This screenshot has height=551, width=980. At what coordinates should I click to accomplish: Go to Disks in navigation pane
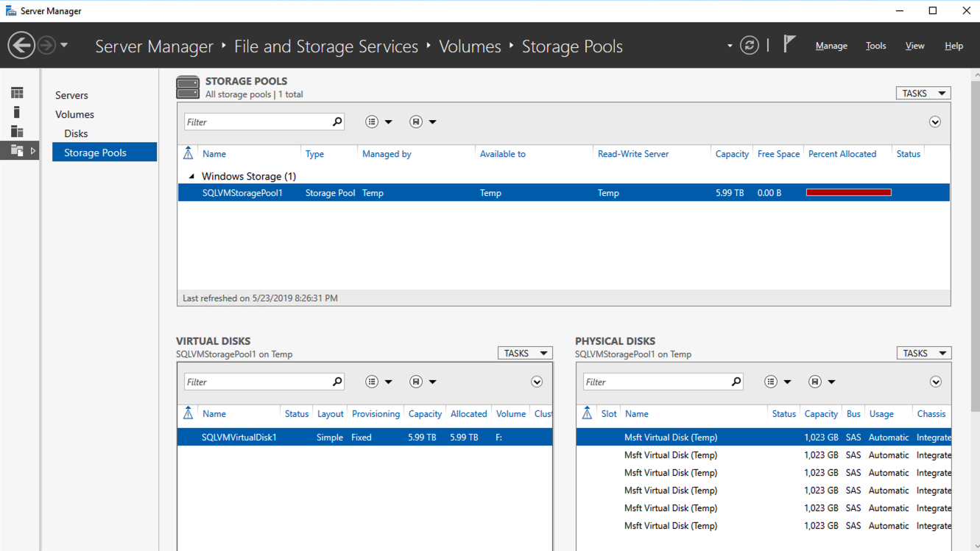tap(76, 133)
